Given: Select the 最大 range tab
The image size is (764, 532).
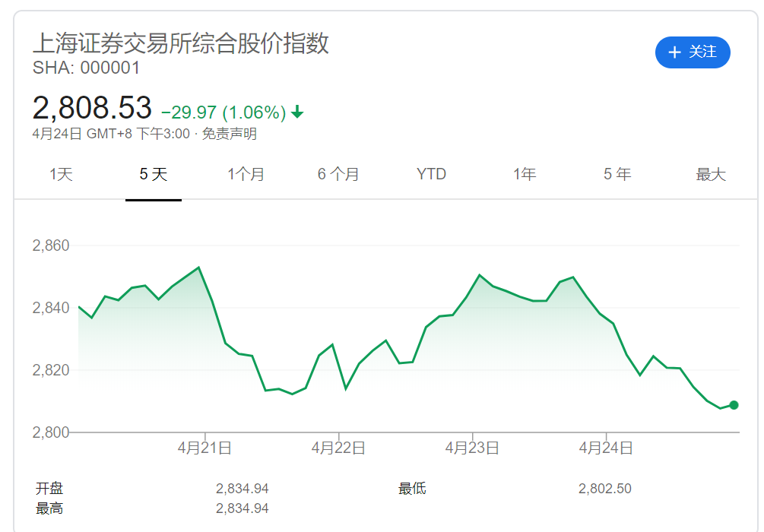Looking at the screenshot, I should (711, 174).
